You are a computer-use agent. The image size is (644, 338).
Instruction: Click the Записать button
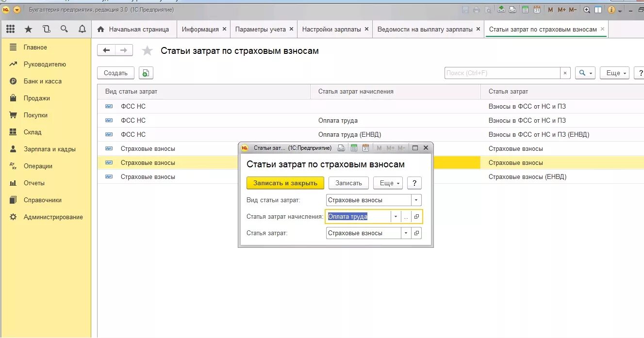348,183
